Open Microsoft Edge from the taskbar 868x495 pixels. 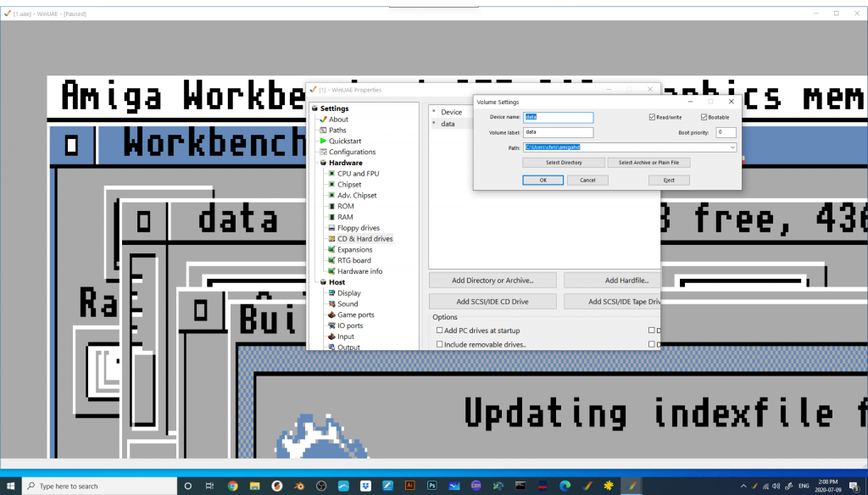coord(565,486)
